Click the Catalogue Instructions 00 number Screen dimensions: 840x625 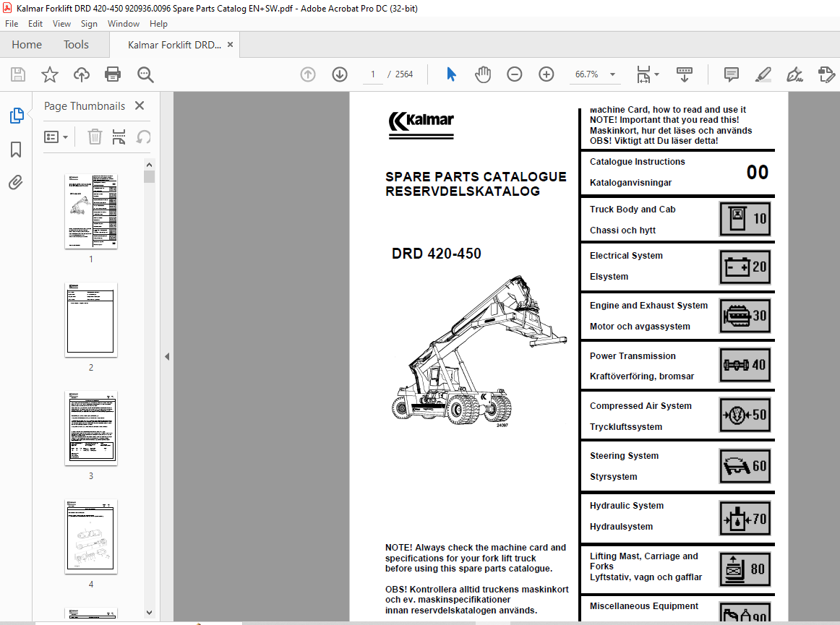click(758, 173)
